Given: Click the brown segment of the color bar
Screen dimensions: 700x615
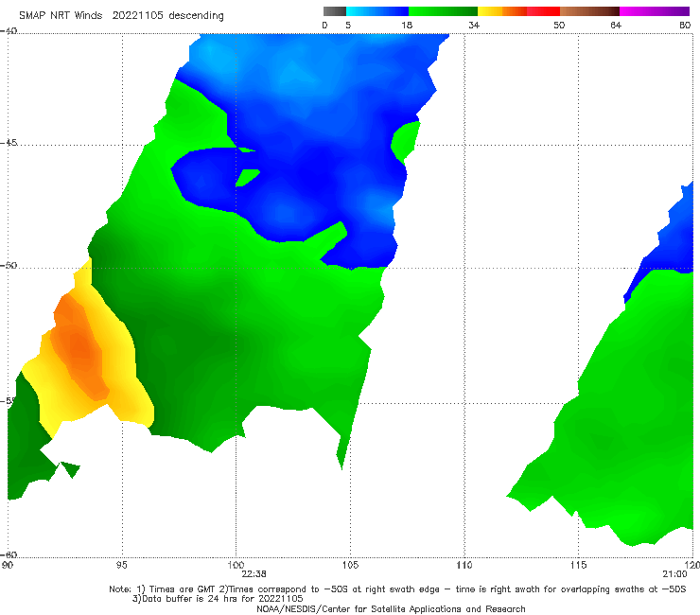Looking at the screenshot, I should click(x=589, y=11).
